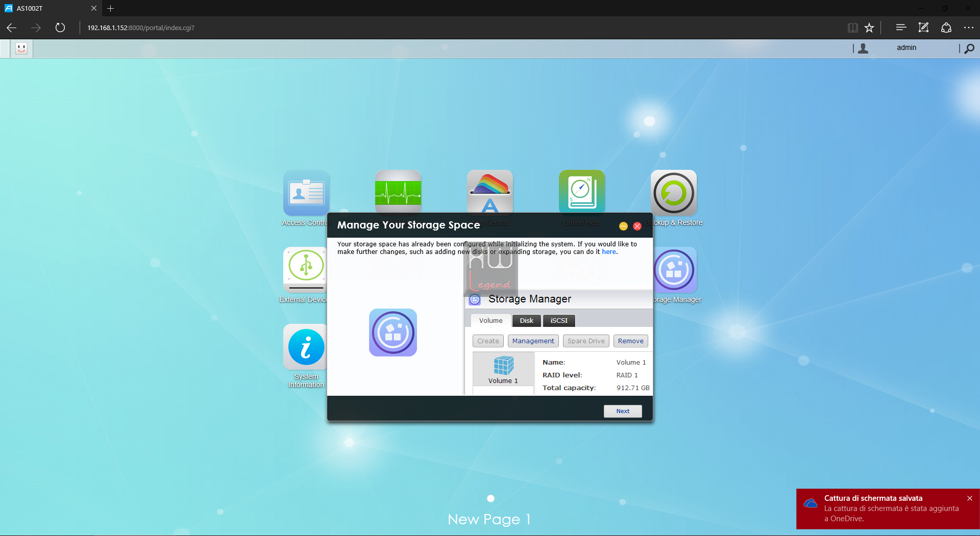Image resolution: width=980 pixels, height=536 pixels.
Task: Click the Remove volume button
Action: coord(630,341)
